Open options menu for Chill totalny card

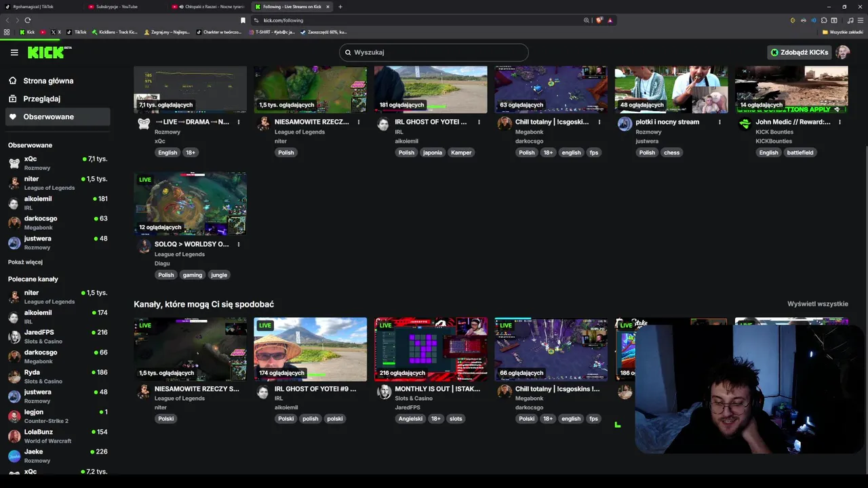599,122
